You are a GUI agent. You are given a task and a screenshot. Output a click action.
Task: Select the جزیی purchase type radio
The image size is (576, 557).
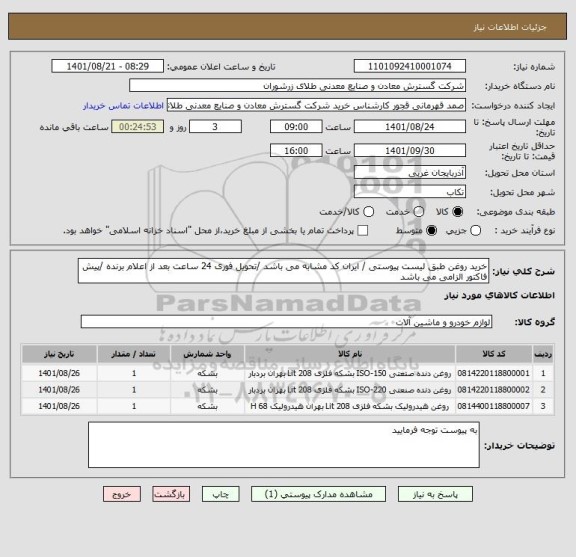(476, 231)
